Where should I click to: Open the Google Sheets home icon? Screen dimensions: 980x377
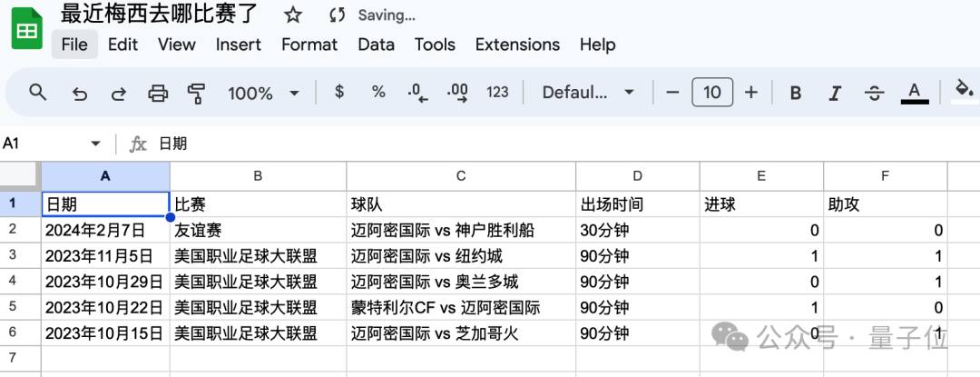27,27
